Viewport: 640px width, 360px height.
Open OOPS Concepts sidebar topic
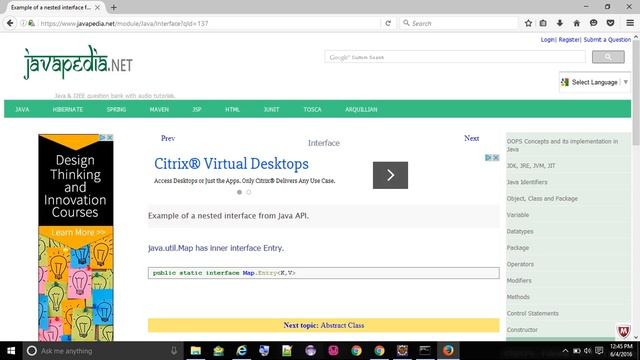point(562,145)
